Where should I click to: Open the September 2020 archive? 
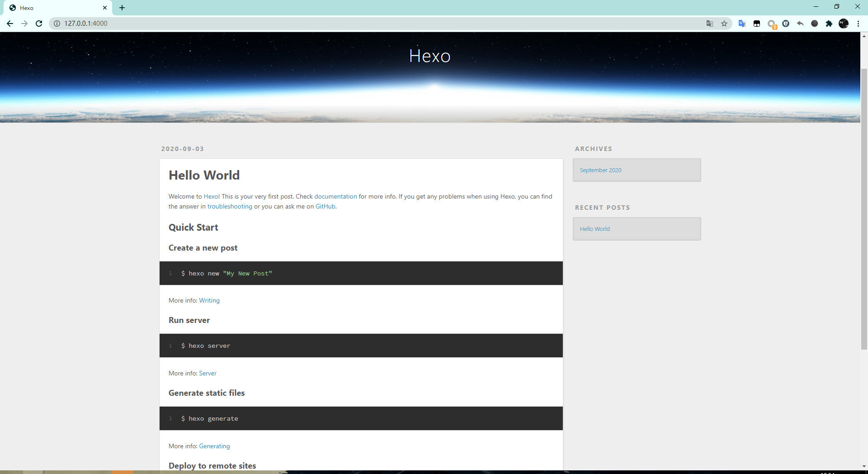click(x=600, y=170)
